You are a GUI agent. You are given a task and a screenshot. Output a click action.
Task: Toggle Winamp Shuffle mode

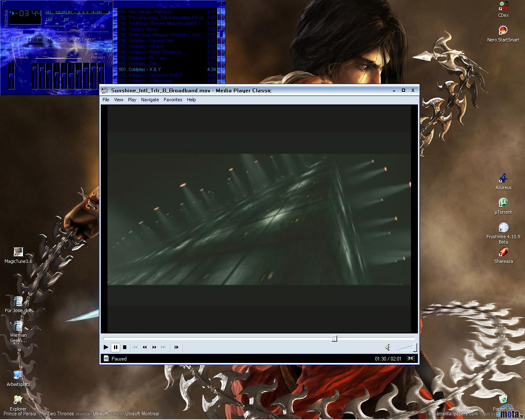tap(76, 39)
